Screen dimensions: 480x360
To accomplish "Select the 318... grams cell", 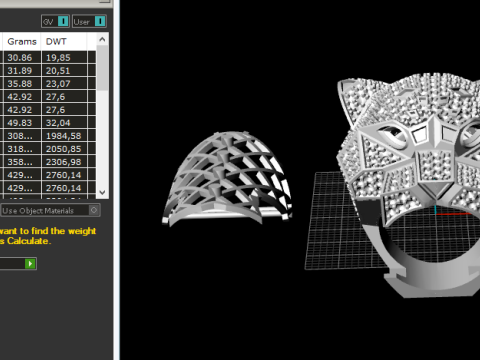I will pyautogui.click(x=22, y=149).
